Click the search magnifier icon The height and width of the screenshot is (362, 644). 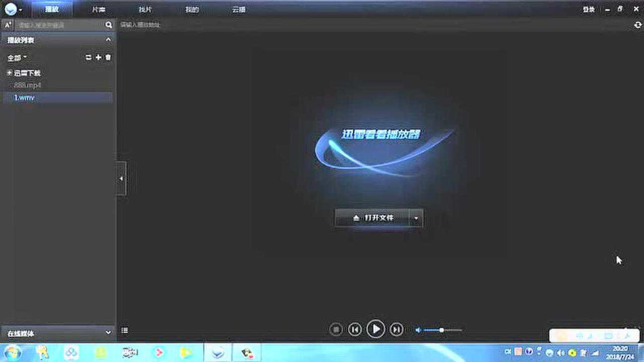[109, 25]
